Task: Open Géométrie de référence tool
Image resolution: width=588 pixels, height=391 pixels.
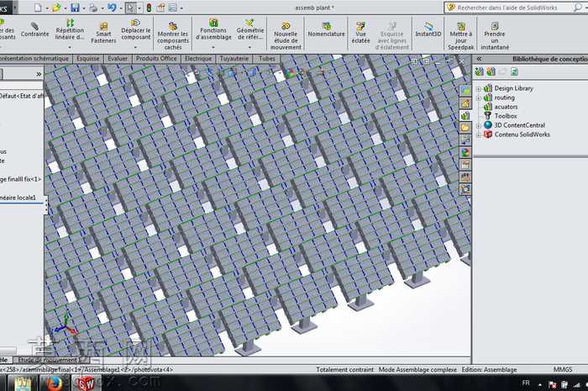Action: point(250,29)
